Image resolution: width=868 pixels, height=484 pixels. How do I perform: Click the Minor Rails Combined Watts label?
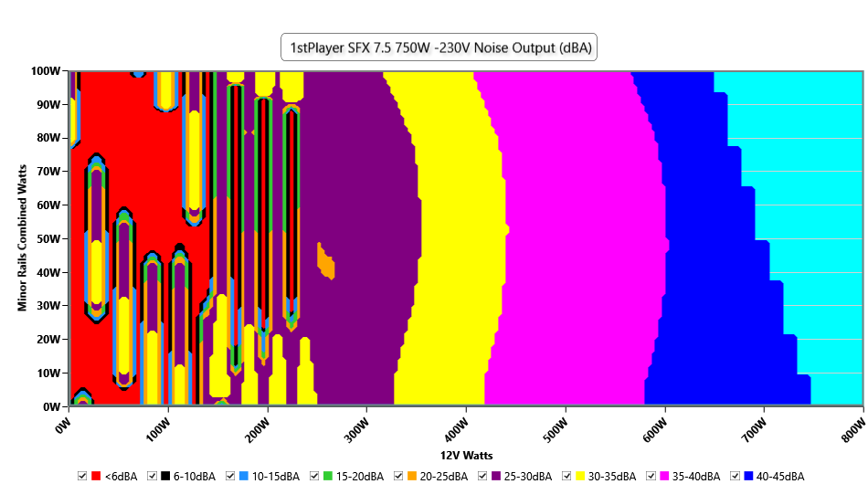pyautogui.click(x=22, y=237)
